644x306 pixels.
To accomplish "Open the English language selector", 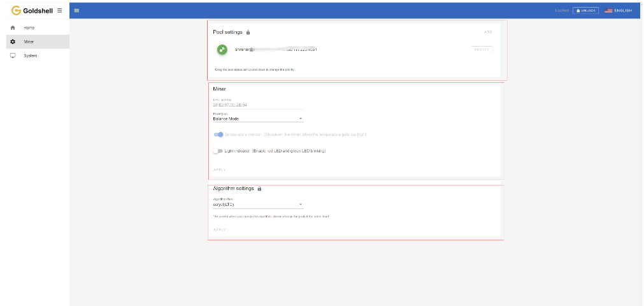I will (618, 11).
